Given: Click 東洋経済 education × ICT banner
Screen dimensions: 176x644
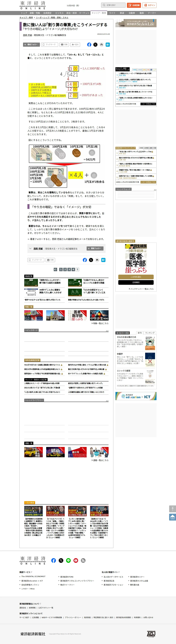Looking at the screenshot, I should pos(136,396).
